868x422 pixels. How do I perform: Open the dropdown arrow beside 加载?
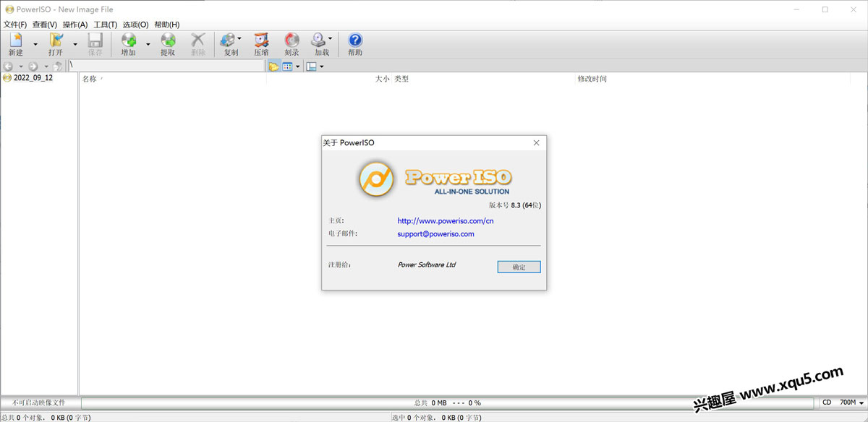(x=331, y=39)
